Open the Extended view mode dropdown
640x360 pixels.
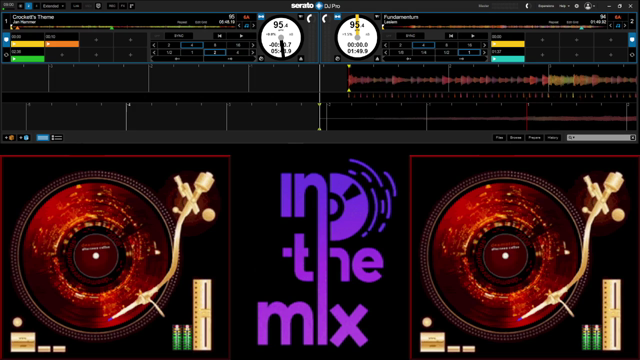(x=53, y=6)
